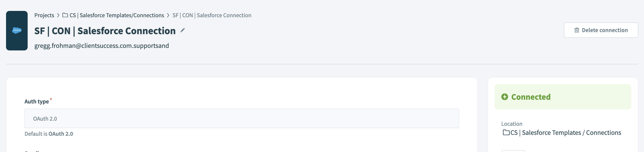Click the Salesforce cloud logo tile

pos(17,30)
